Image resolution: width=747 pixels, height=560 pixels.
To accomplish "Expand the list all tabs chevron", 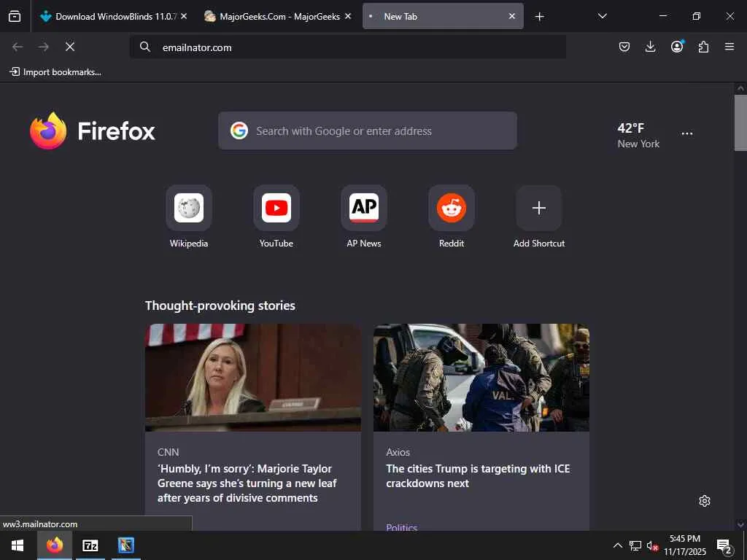I will 602,16.
